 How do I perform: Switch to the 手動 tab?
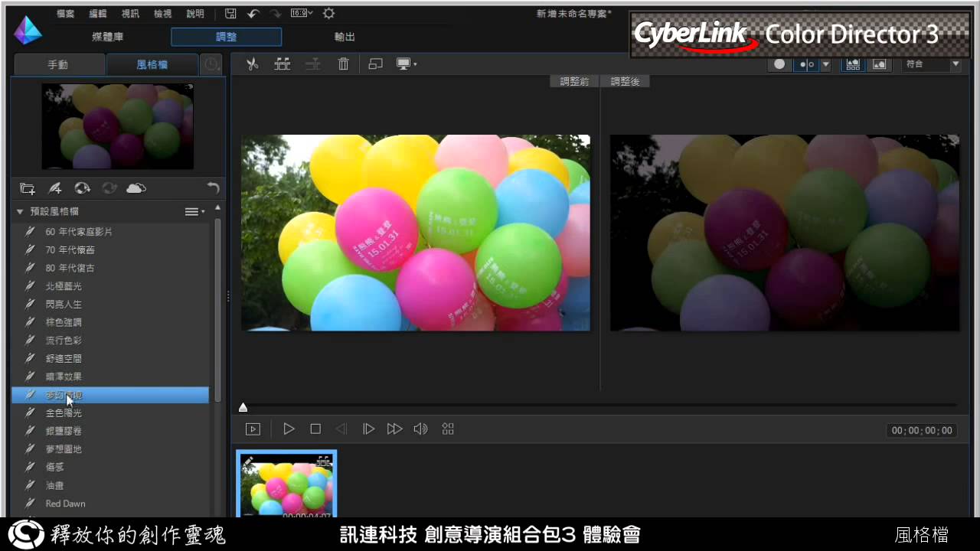58,65
